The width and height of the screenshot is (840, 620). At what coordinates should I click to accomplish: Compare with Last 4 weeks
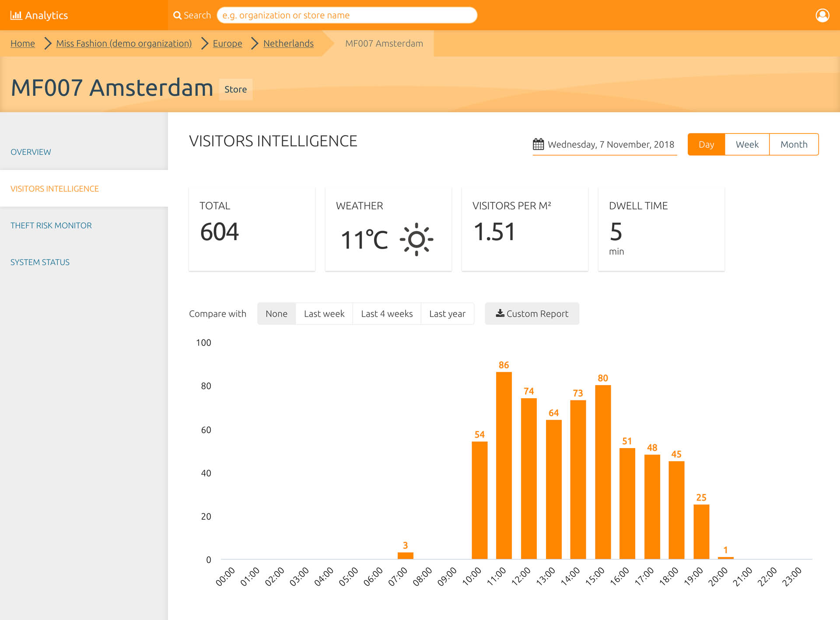[387, 314]
